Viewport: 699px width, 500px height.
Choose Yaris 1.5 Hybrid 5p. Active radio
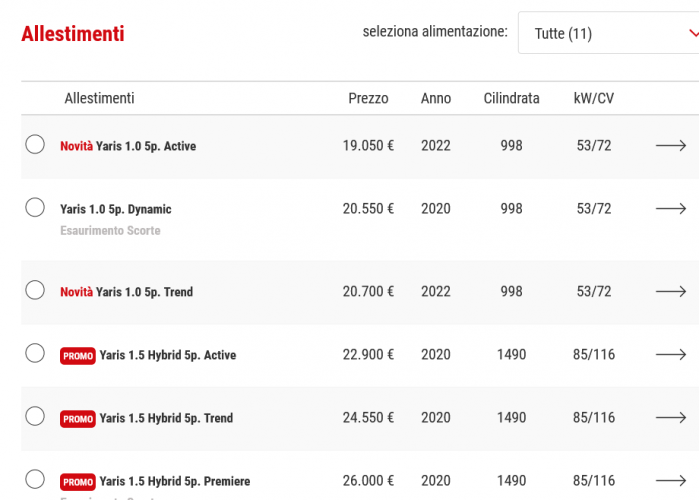(35, 354)
